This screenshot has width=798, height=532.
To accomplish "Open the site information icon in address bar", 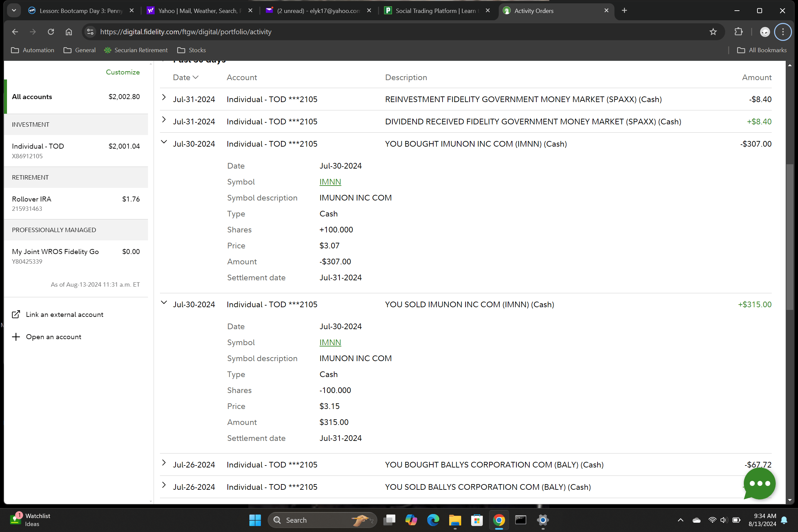I will (x=90, y=32).
